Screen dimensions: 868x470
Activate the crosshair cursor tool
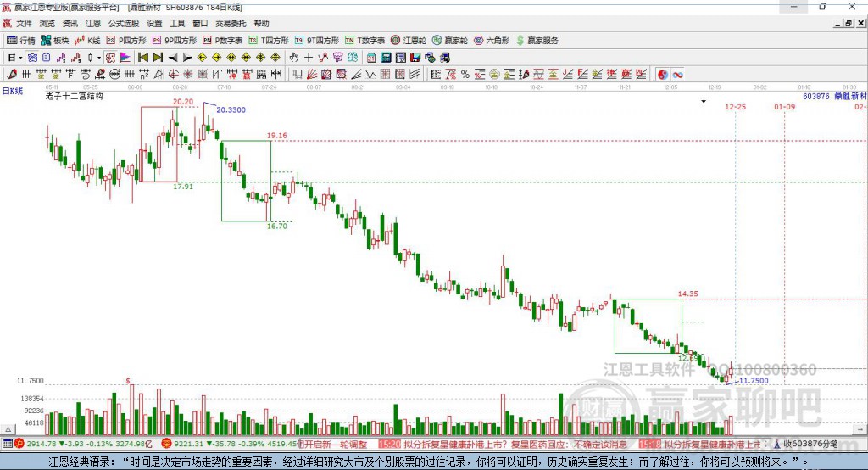click(309, 58)
